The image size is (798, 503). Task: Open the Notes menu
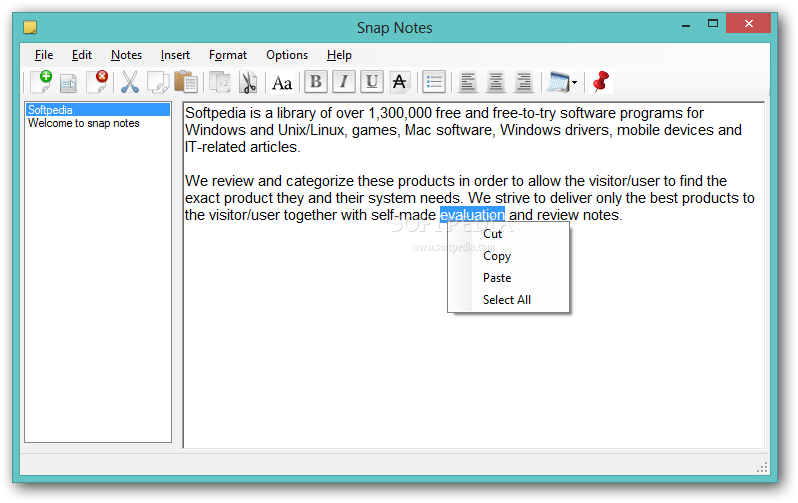pos(126,55)
